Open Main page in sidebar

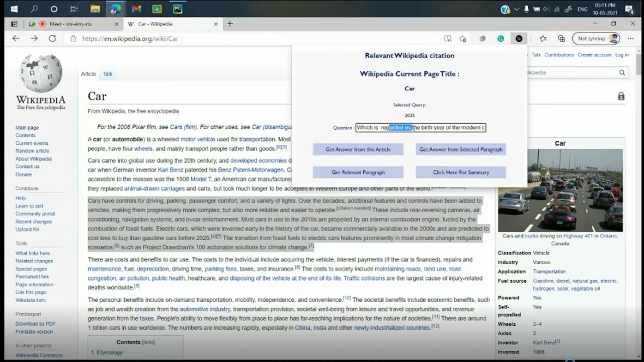click(x=27, y=128)
